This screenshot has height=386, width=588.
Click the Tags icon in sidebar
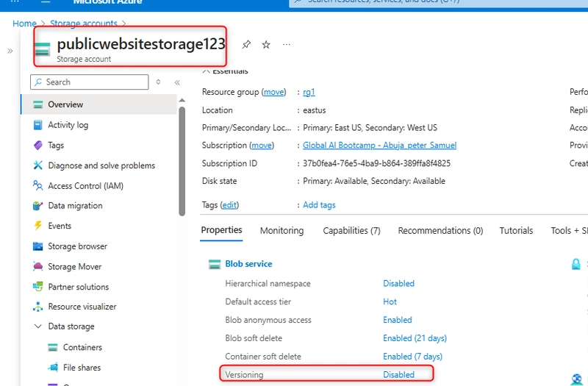(38, 145)
